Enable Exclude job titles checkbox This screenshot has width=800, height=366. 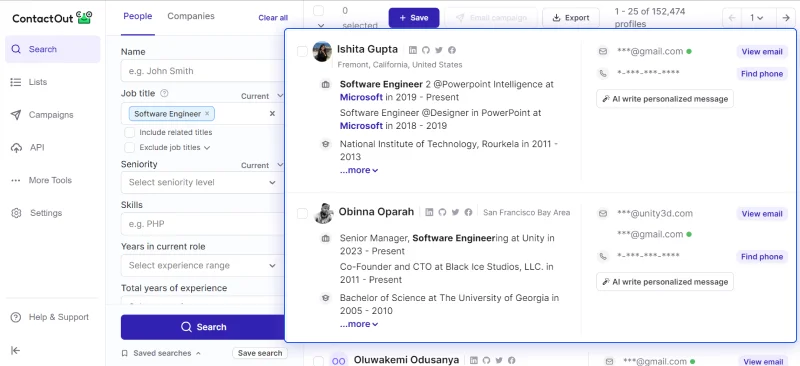(x=130, y=148)
